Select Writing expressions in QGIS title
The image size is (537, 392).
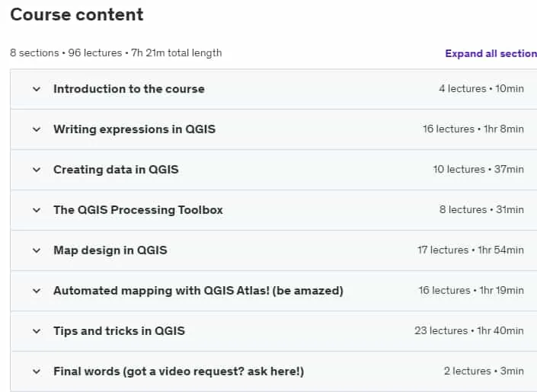pyautogui.click(x=134, y=129)
